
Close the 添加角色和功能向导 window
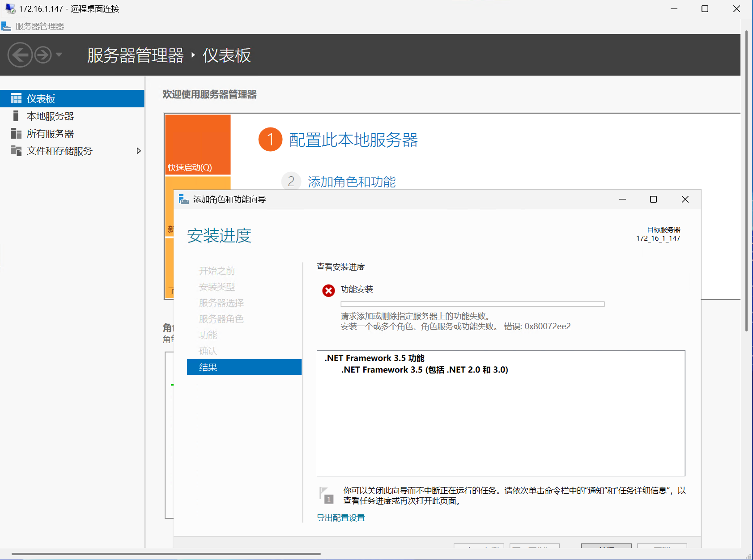(x=685, y=199)
